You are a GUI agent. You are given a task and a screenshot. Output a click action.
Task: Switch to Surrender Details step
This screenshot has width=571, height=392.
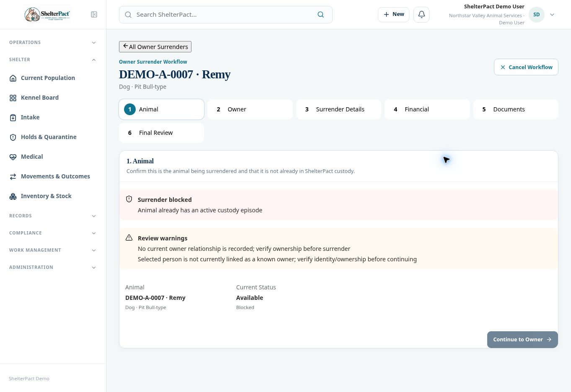tap(338, 109)
